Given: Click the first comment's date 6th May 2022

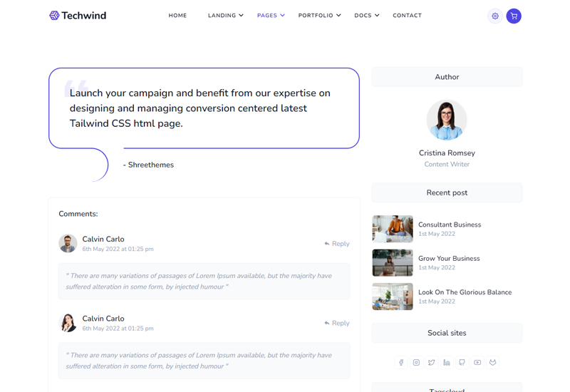Looking at the screenshot, I should coord(118,249).
